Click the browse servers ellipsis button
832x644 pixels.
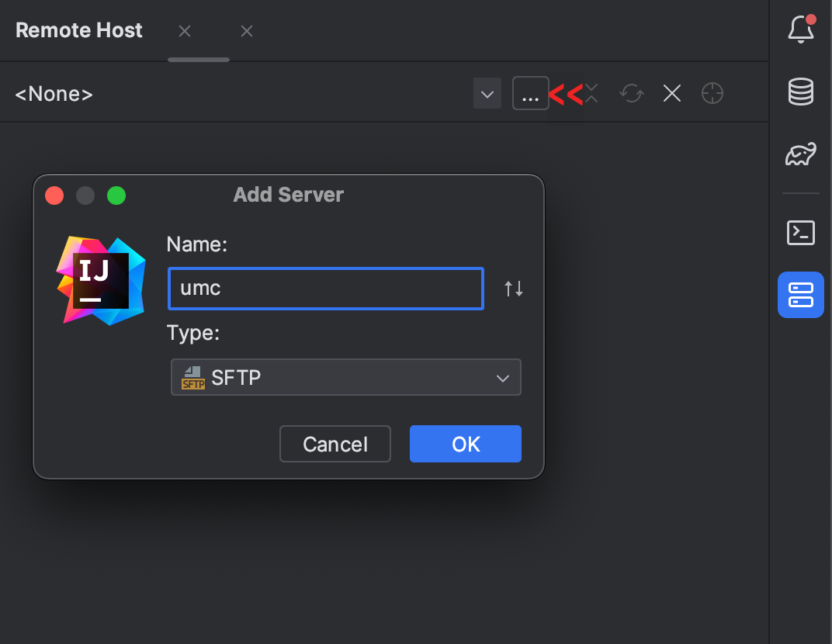pos(531,93)
